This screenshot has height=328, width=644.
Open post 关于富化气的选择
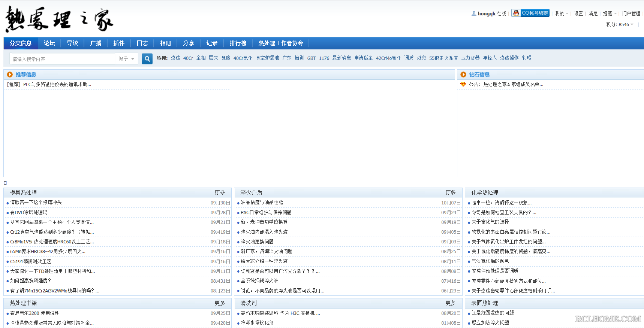[x=490, y=222]
